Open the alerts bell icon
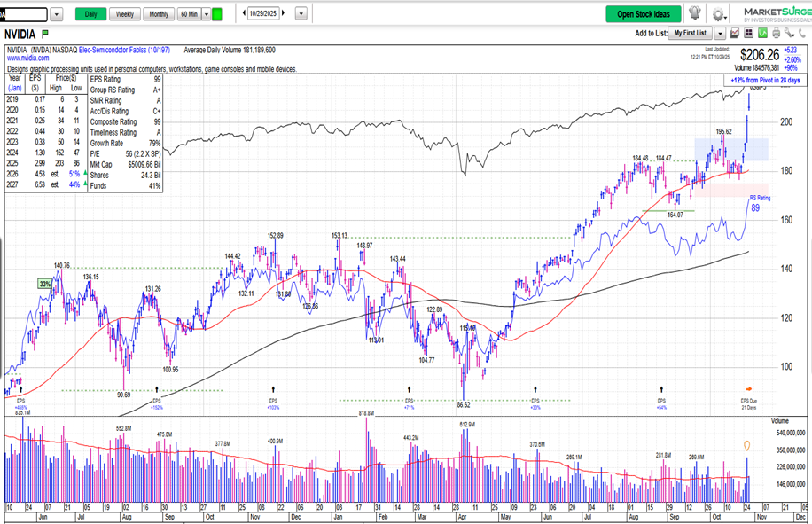The width and height of the screenshot is (812, 524). (695, 12)
